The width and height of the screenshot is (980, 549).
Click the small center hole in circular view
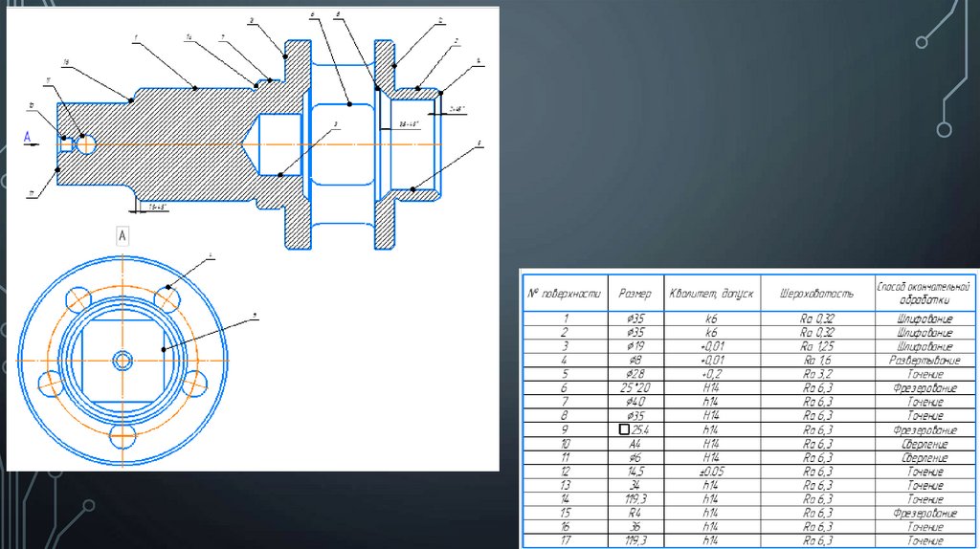(x=122, y=360)
